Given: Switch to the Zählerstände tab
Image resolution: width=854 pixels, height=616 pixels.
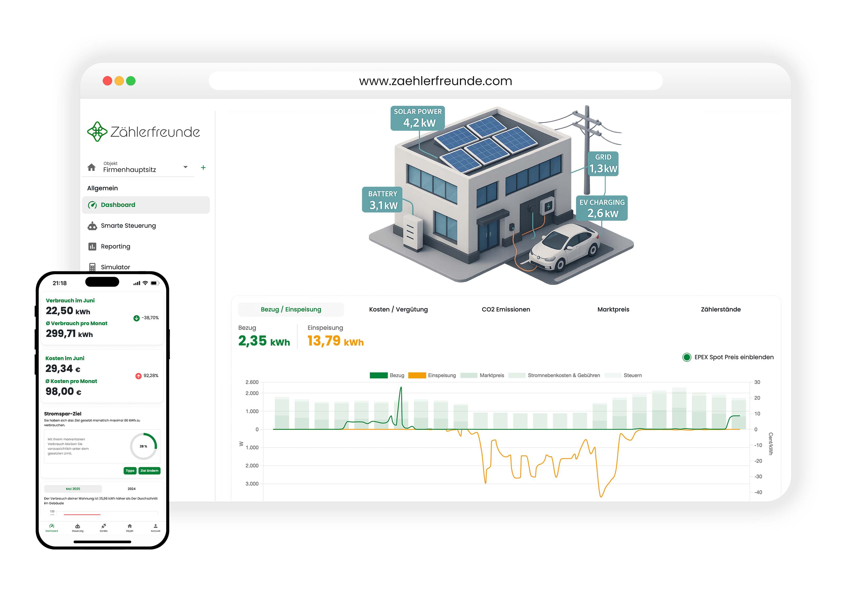Looking at the screenshot, I should point(721,309).
